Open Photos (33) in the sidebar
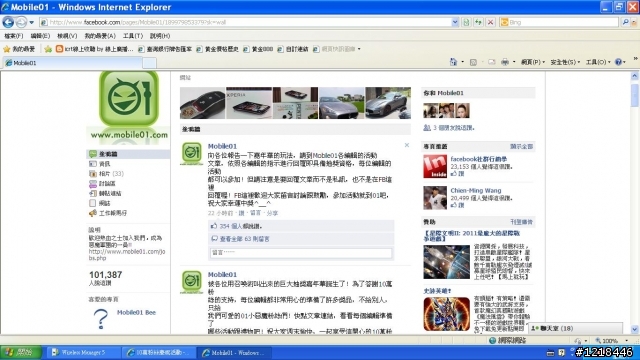640x360 pixels. (x=106, y=173)
